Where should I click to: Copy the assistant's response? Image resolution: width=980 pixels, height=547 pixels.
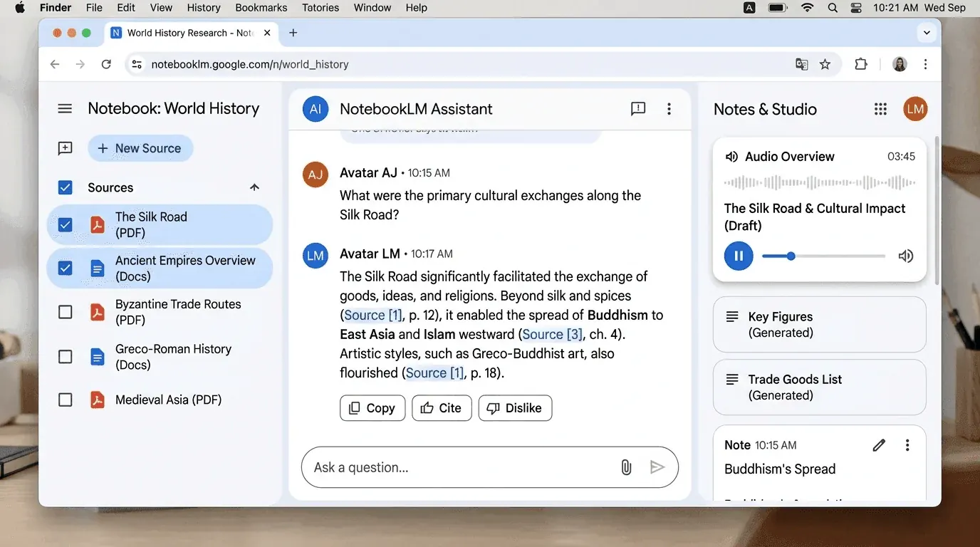(x=372, y=408)
